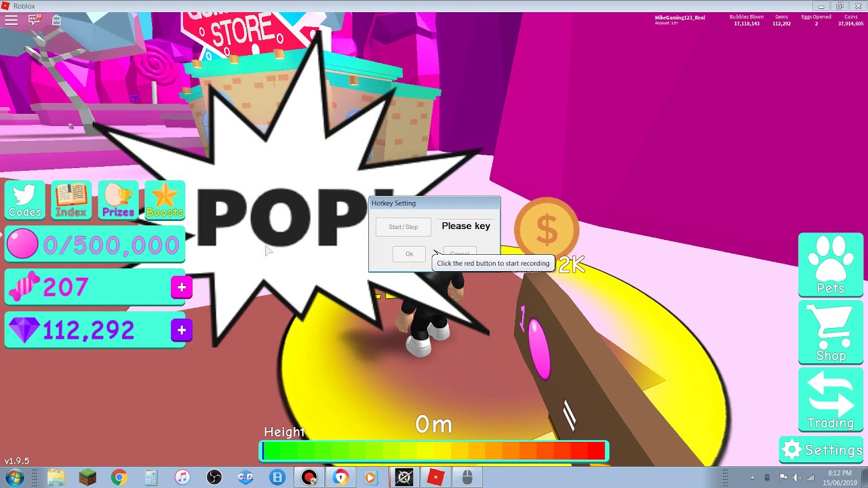Open the Boosts star panel
Screen dimensions: 868x488
165,200
